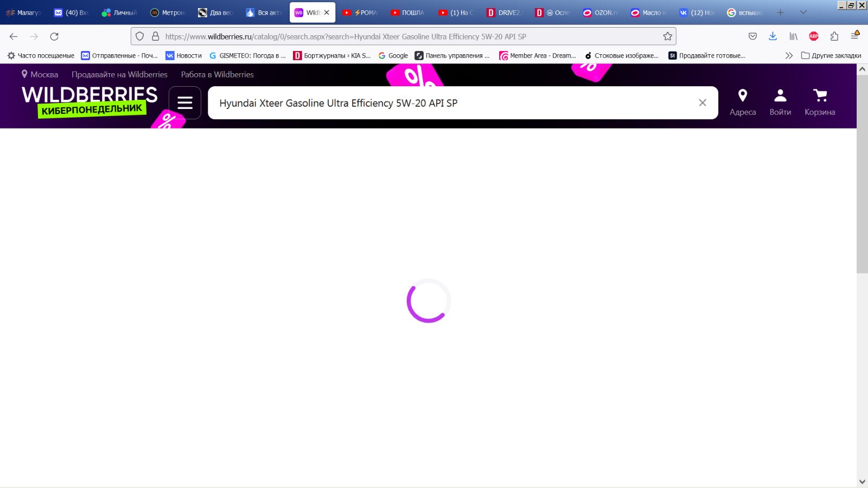Open the Новости VK bookmark
This screenshot has height=488, width=868.
pos(183,55)
